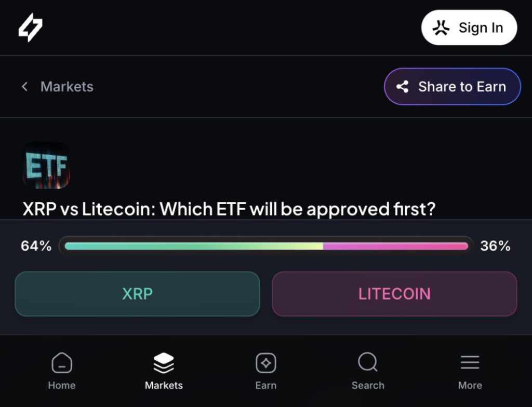
Task: Click the share icon in Share to Earn
Action: point(402,87)
